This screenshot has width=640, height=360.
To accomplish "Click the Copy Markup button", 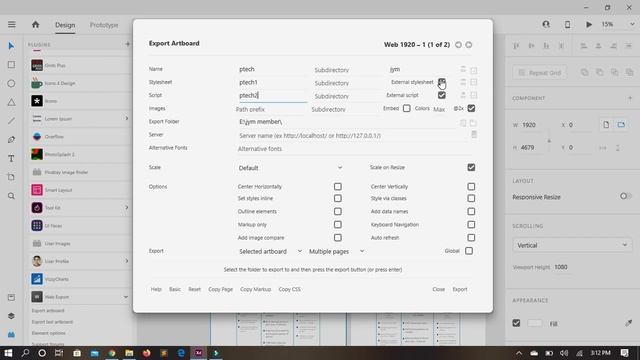I will pyautogui.click(x=256, y=289).
